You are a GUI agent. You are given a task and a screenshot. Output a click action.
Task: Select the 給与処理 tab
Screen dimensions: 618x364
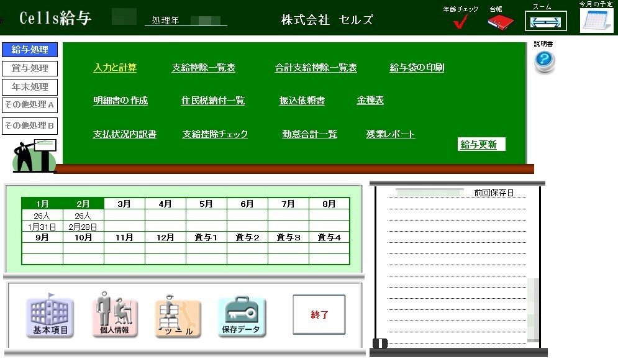click(30, 50)
